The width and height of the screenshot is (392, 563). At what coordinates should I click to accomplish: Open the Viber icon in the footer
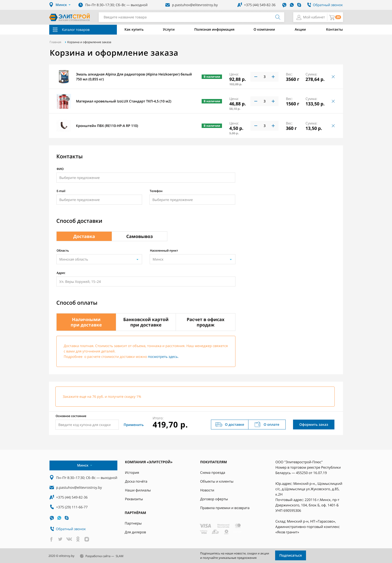pos(52,518)
